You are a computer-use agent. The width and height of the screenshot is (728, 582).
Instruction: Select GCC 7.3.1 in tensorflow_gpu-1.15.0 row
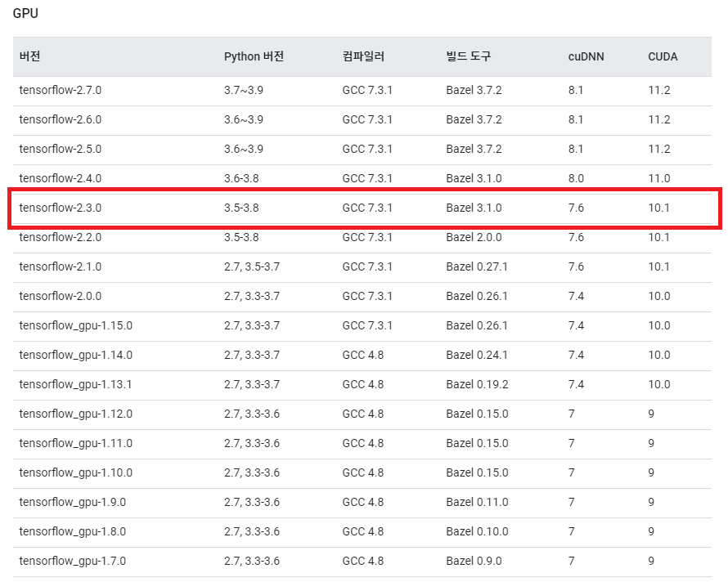click(x=367, y=325)
